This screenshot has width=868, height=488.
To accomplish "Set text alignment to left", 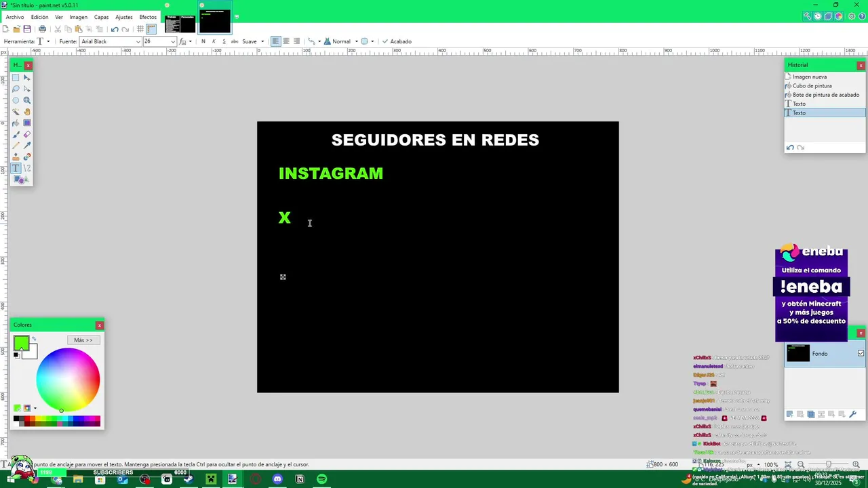I will pyautogui.click(x=275, y=41).
